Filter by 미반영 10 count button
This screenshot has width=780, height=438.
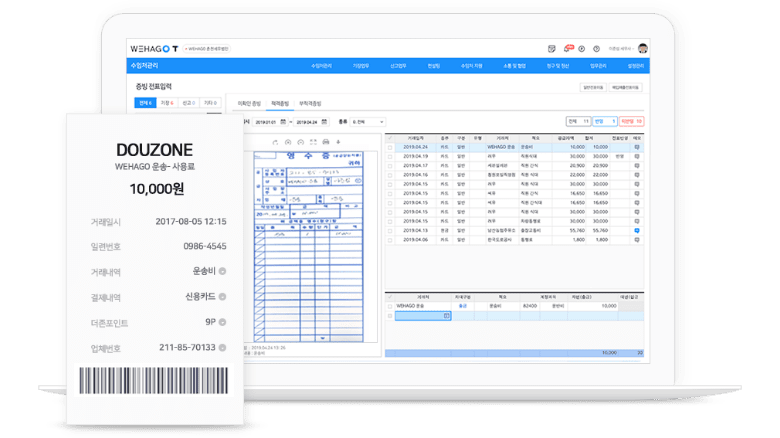pyautogui.click(x=631, y=121)
